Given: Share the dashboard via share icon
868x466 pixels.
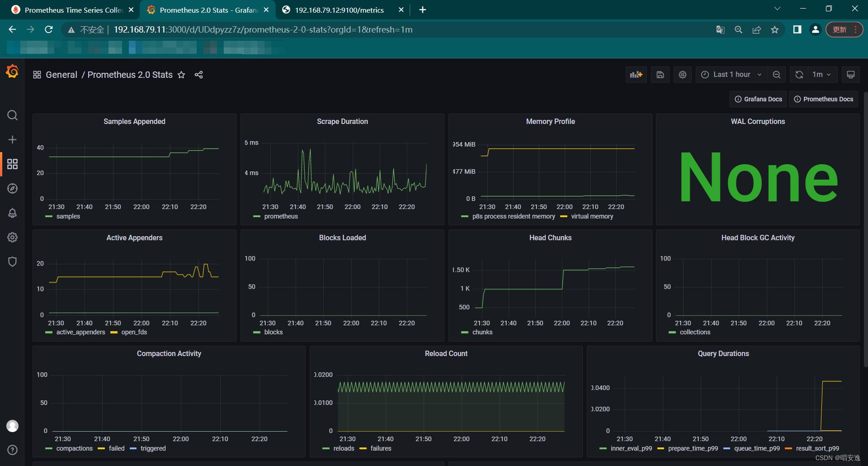Looking at the screenshot, I should 198,75.
